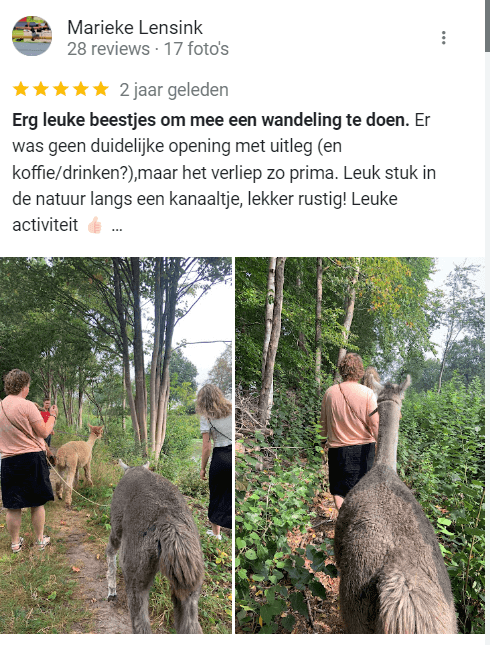Click the thumbs-up emoji in review
The height and width of the screenshot is (645, 490).
tap(95, 225)
